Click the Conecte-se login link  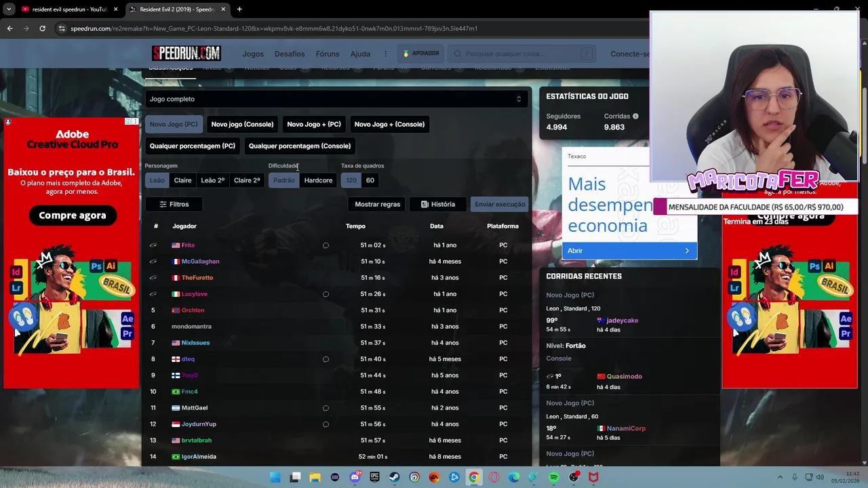pyautogui.click(x=630, y=54)
